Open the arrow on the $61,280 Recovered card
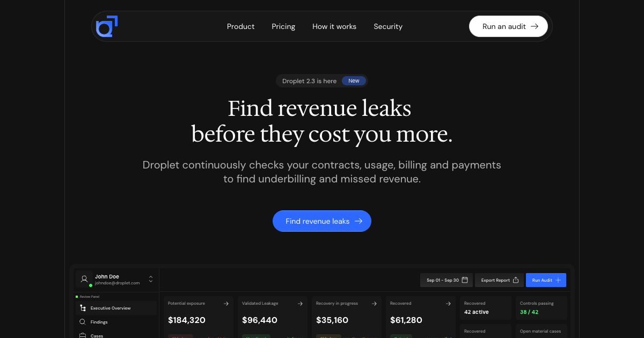644x338 pixels. tap(448, 304)
